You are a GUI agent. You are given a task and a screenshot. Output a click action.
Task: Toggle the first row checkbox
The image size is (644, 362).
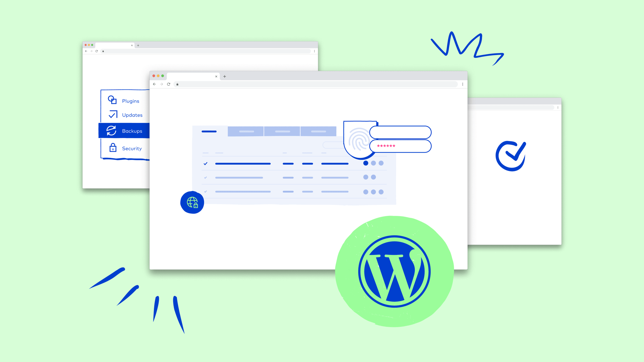pyautogui.click(x=205, y=163)
